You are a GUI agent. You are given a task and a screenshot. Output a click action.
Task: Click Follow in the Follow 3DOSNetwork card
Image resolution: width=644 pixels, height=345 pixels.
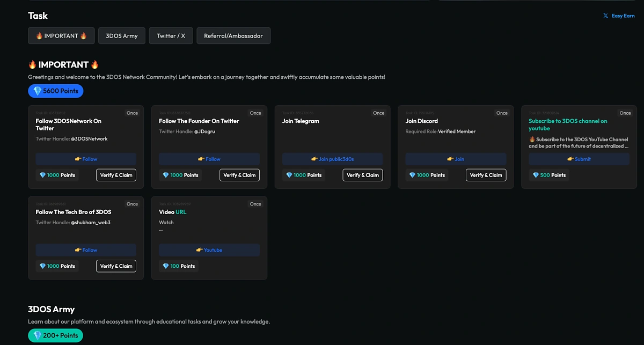click(86, 159)
